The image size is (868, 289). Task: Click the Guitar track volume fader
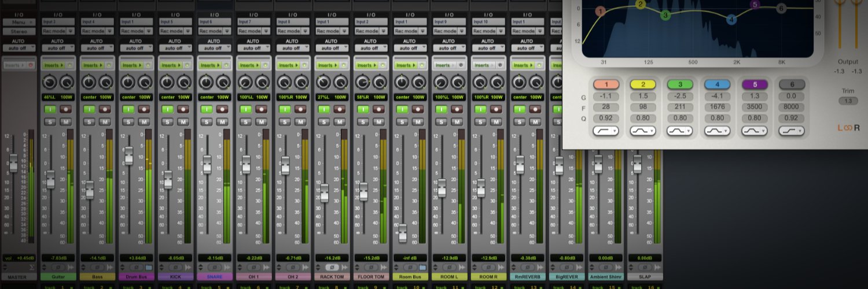pos(50,179)
